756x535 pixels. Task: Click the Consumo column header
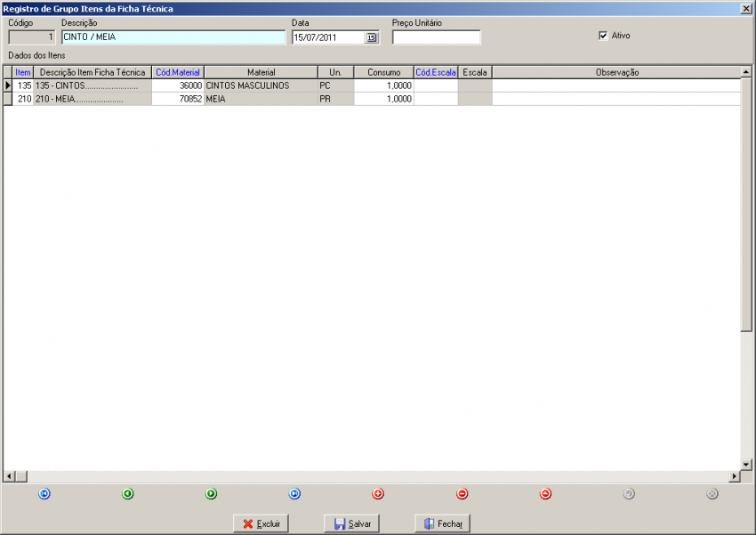coord(384,72)
